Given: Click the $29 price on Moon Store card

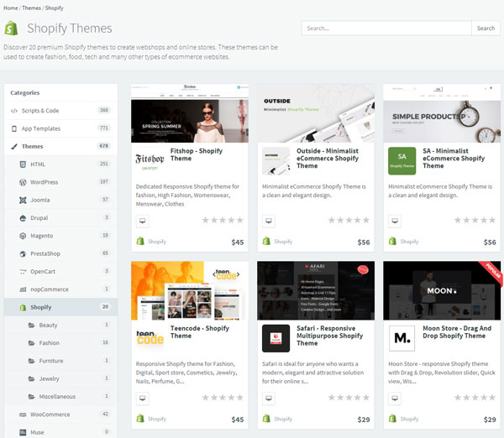Looking at the screenshot, I should (x=490, y=420).
